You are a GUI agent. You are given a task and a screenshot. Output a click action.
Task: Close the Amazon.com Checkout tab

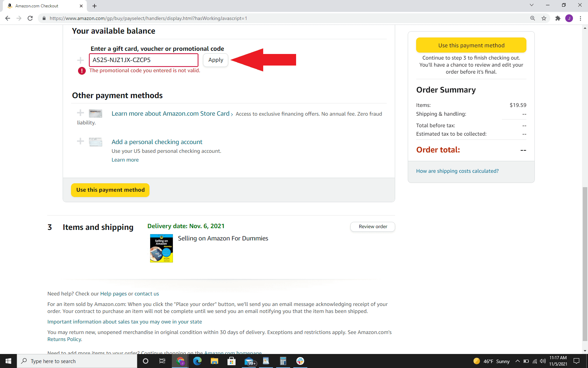coord(81,6)
